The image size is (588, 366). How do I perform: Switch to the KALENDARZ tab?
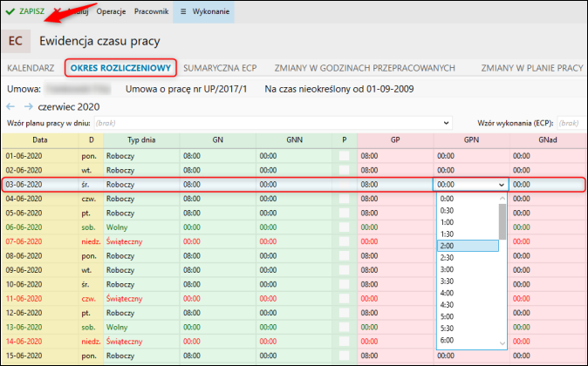31,67
